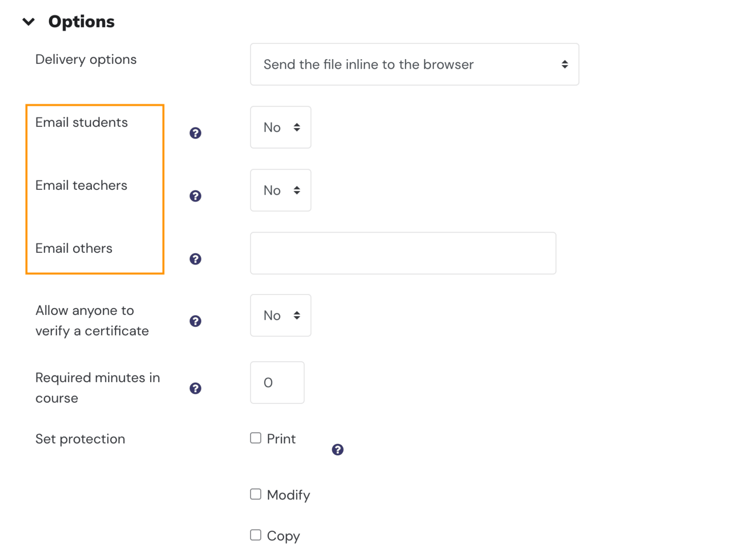Click the Set protection label

[80, 439]
